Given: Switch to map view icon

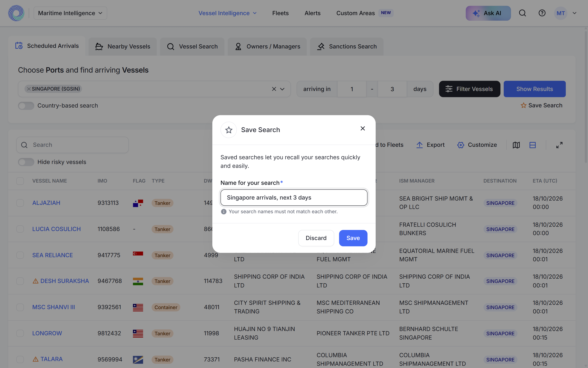Looking at the screenshot, I should click(516, 145).
